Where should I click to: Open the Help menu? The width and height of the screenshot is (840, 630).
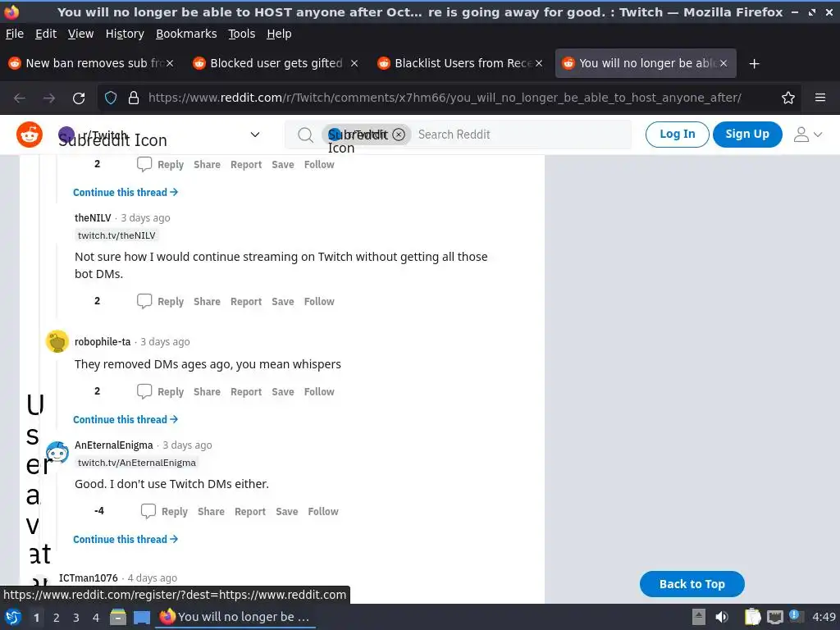279,34
